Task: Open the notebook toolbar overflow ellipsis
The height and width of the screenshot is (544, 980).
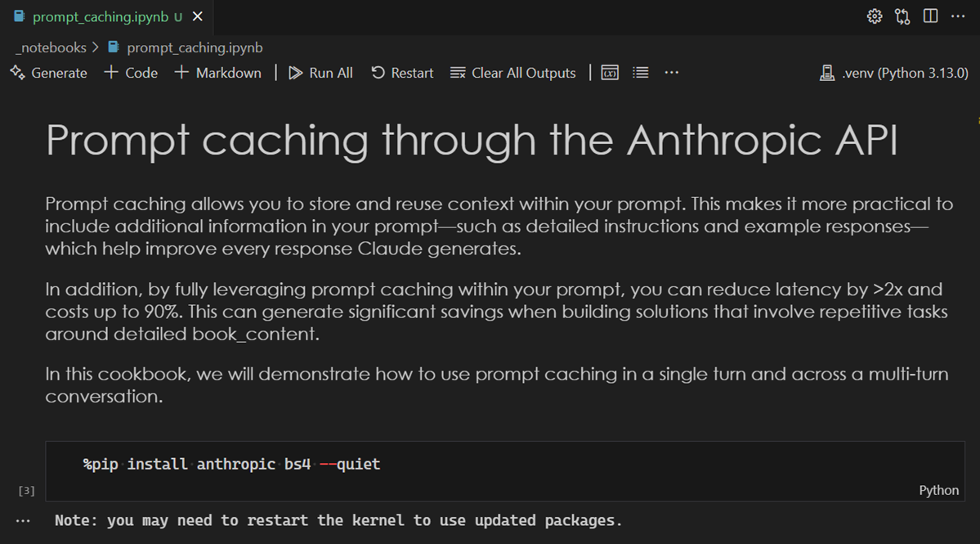Action: click(671, 72)
